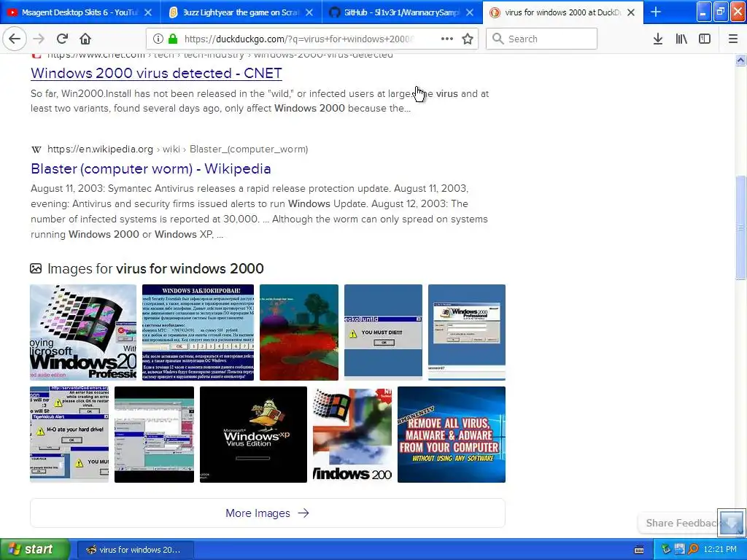Click the keyboard icon on taskbar
747x560 pixels.
coord(639,550)
